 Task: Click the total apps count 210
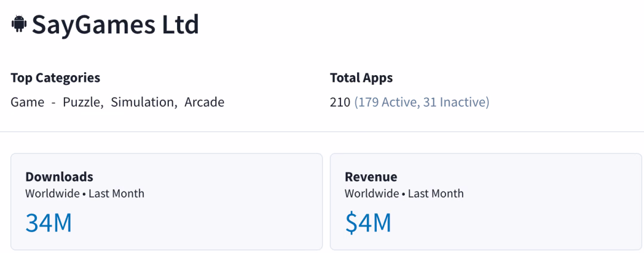point(340,102)
